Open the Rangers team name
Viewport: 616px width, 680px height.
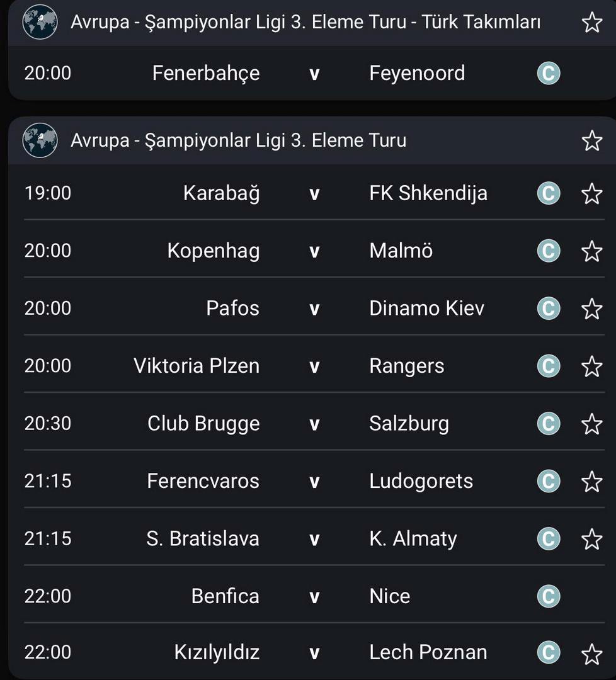pyautogui.click(x=406, y=366)
